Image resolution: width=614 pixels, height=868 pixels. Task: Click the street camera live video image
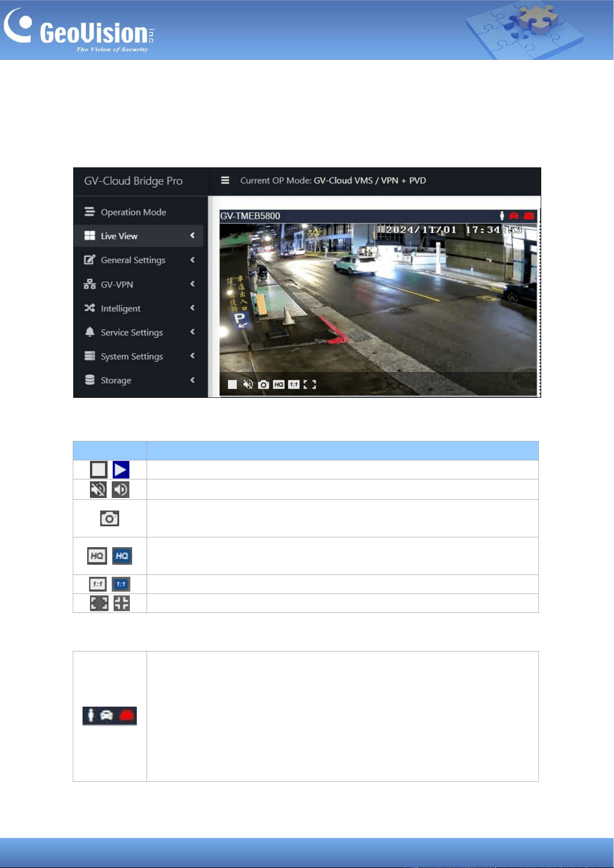tap(378, 309)
